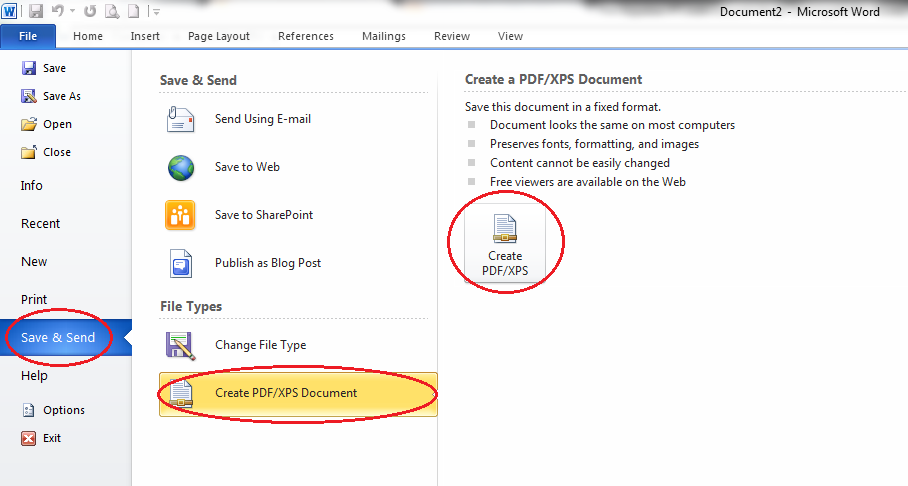The width and height of the screenshot is (908, 486).
Task: Click the Publish as Blog Post icon
Action: pyautogui.click(x=181, y=264)
